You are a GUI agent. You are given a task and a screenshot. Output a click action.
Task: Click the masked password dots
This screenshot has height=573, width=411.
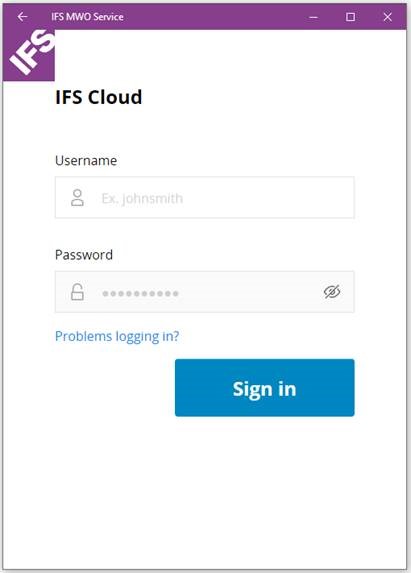pyautogui.click(x=140, y=293)
